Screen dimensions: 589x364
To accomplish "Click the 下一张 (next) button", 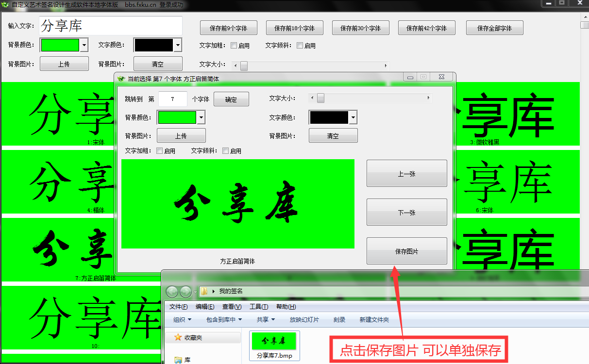I will [407, 212].
